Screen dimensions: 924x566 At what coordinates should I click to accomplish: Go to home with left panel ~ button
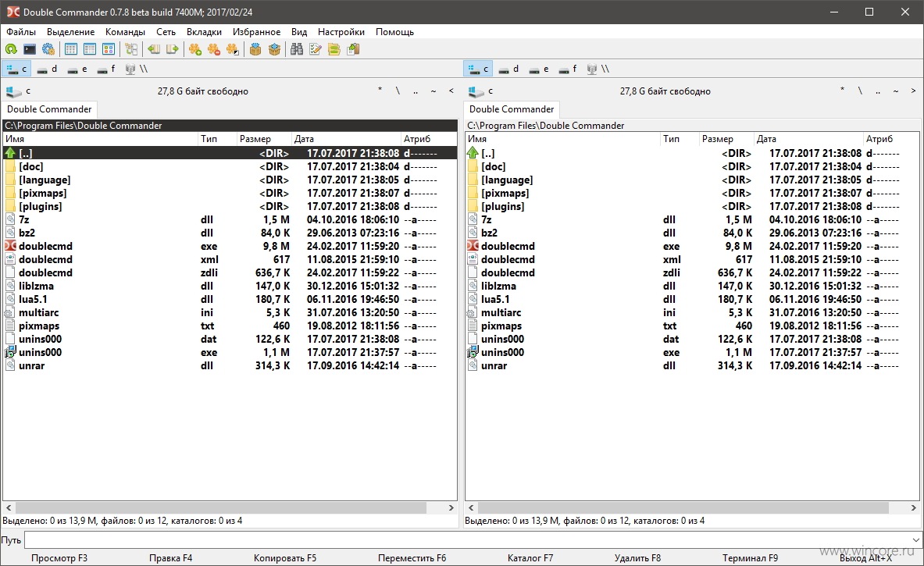click(433, 91)
